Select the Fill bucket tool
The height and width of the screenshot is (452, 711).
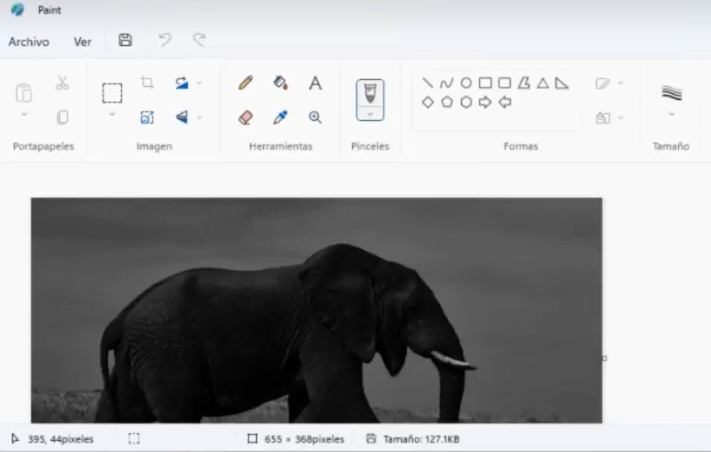click(x=280, y=83)
